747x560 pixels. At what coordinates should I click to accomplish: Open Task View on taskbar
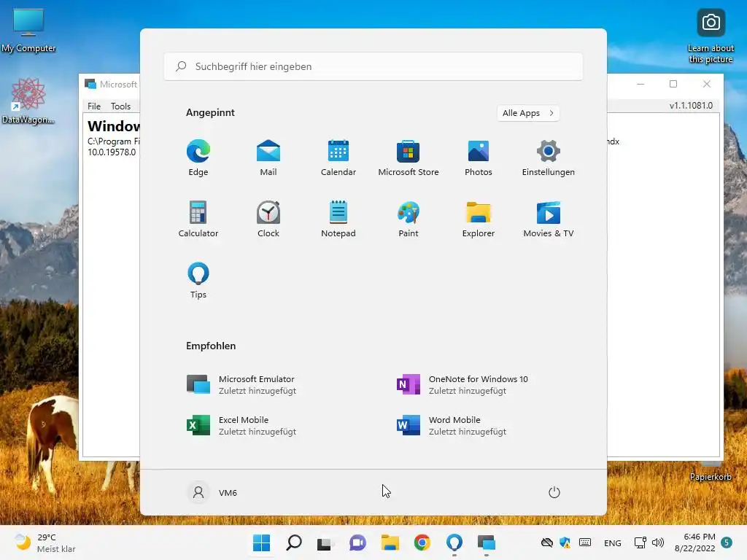tap(325, 542)
